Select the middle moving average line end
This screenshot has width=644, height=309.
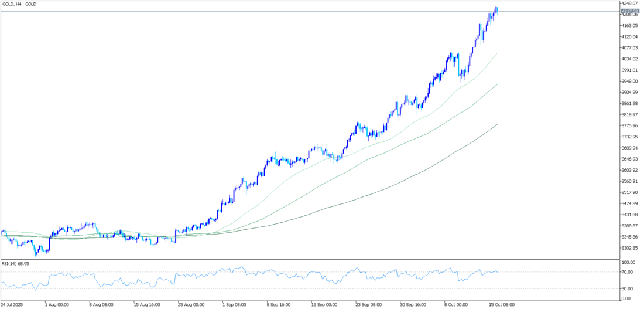(496, 85)
